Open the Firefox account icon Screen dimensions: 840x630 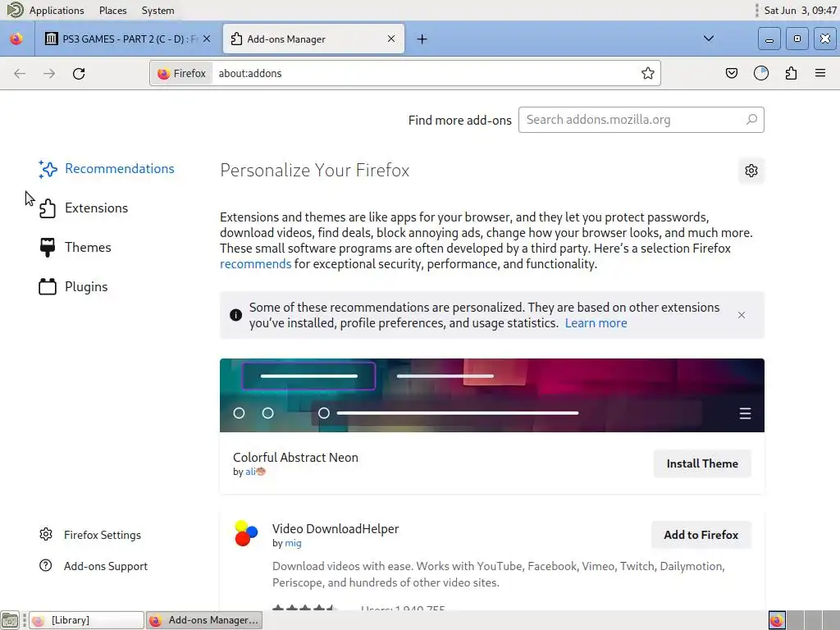click(x=761, y=73)
